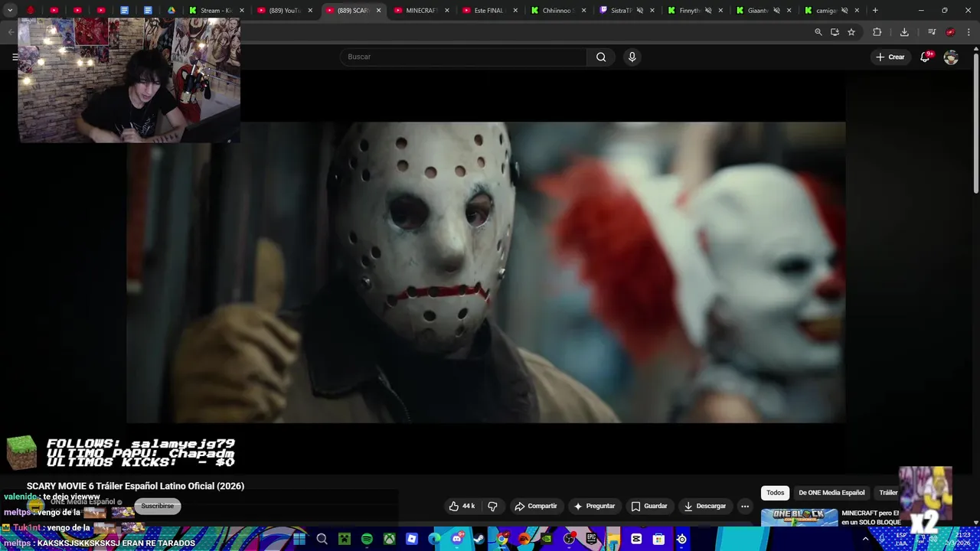
Task: Click the Compartir share button
Action: (536, 506)
